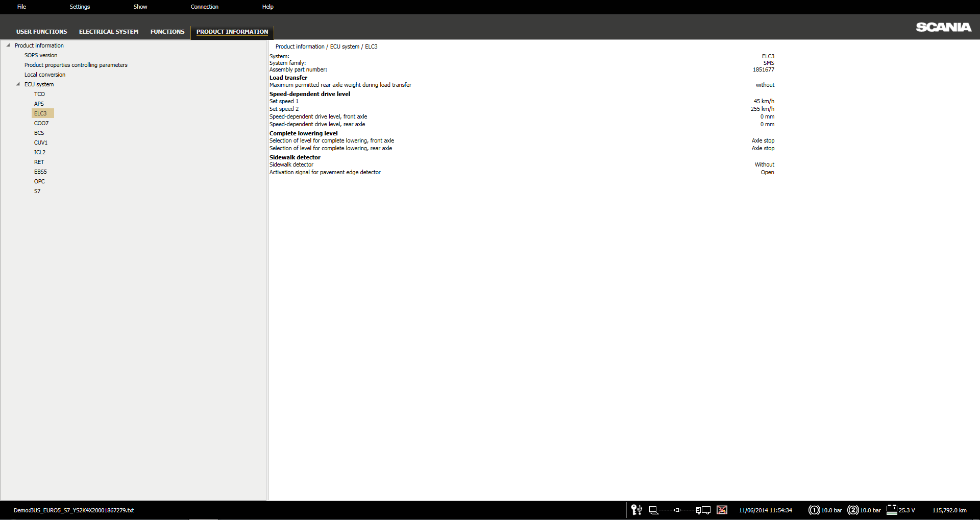Select the EBS5 ECU in the tree

pyautogui.click(x=40, y=172)
